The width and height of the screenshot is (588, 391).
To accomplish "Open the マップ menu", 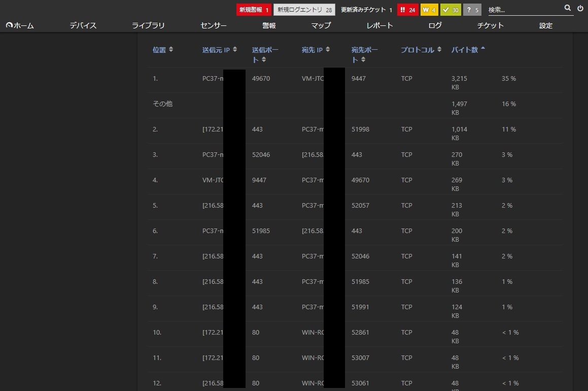I will [x=321, y=25].
